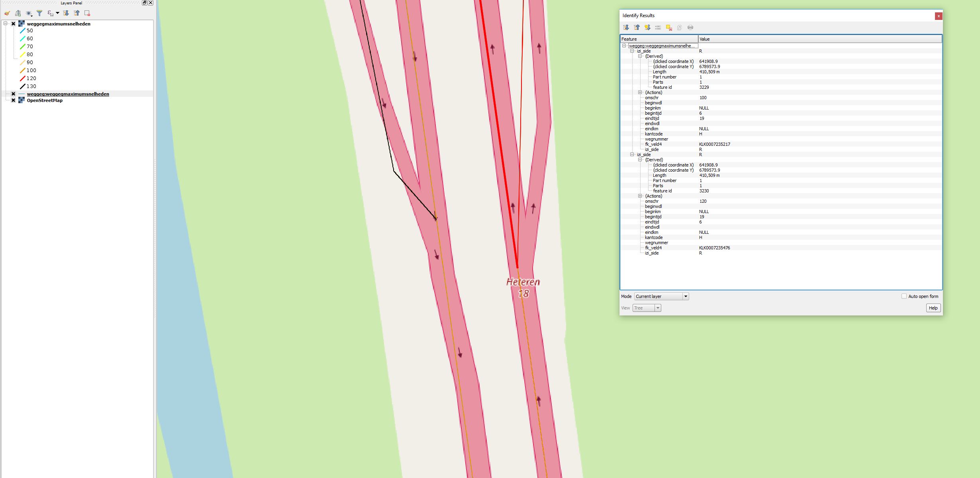Enable the Auto open form checkbox

(904, 296)
